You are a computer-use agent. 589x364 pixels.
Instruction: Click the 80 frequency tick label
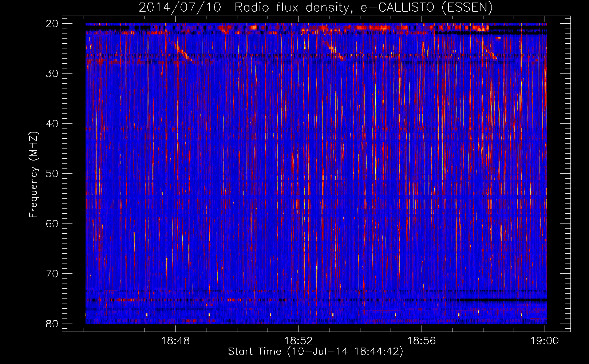(52, 324)
